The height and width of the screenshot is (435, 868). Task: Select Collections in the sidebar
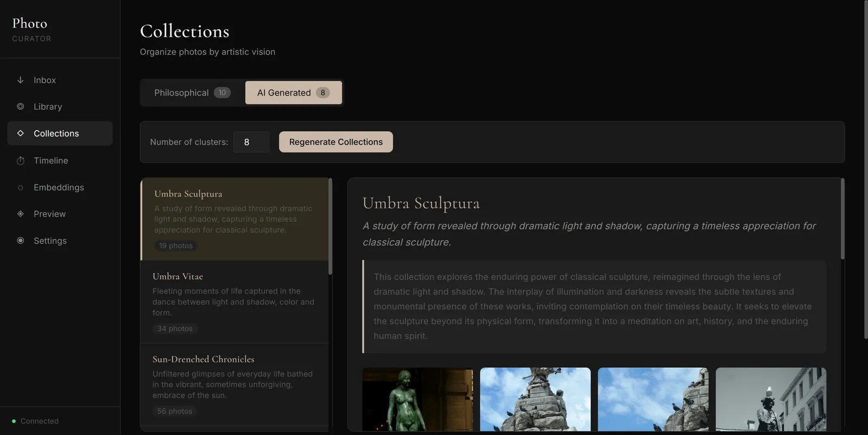(60, 133)
